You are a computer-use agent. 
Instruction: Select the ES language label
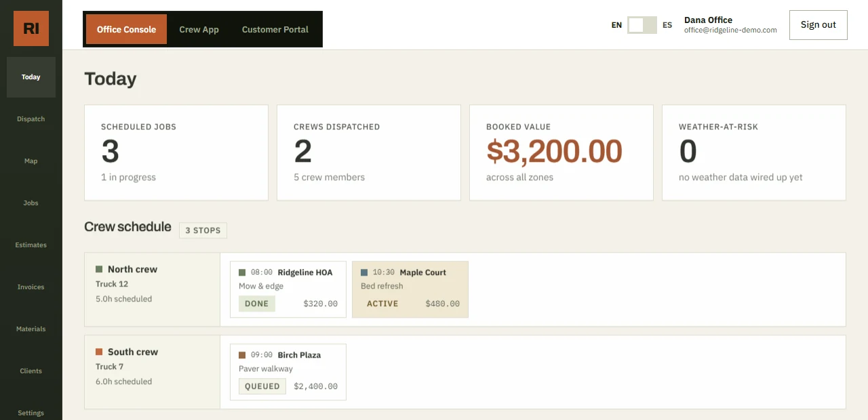667,25
